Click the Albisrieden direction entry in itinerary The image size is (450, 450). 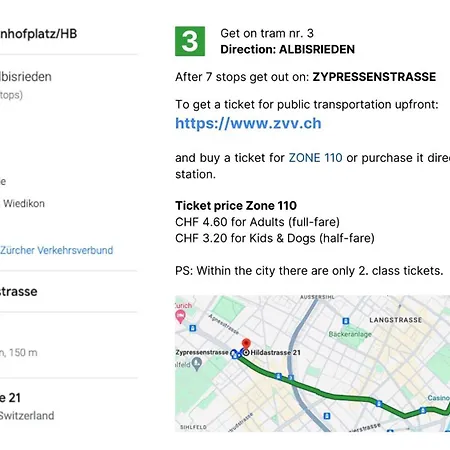point(26,77)
